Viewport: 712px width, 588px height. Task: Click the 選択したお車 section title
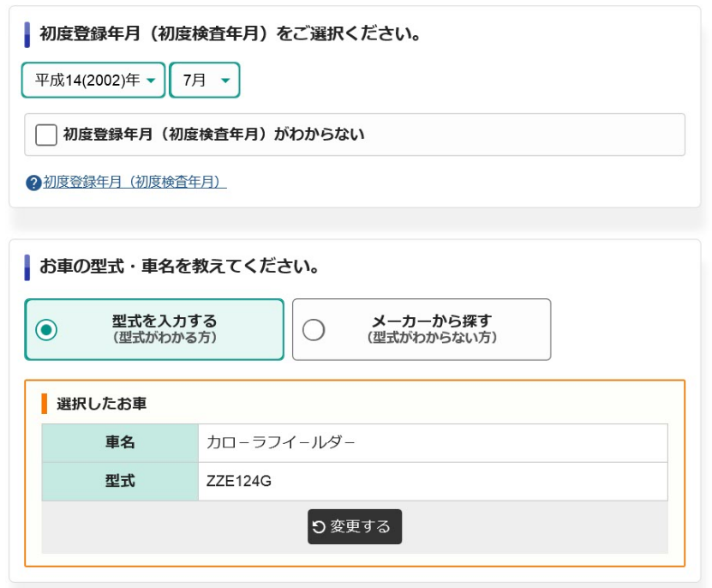click(101, 404)
